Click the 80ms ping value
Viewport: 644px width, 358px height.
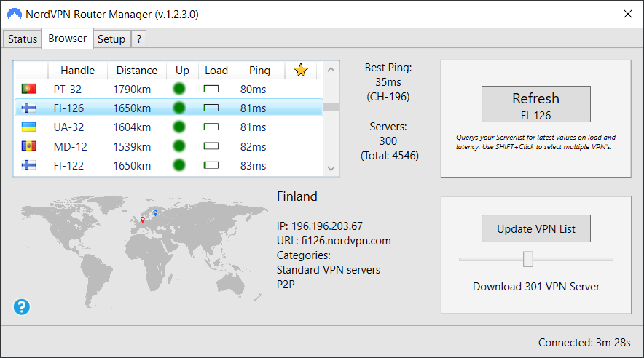253,89
